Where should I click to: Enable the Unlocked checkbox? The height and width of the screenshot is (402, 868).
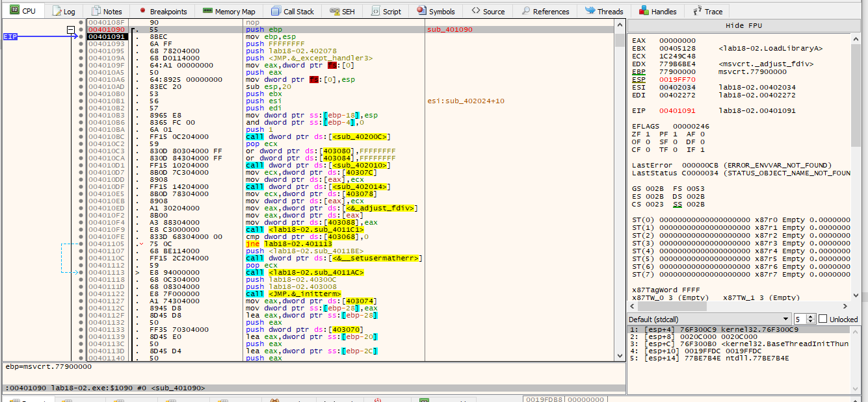tap(823, 319)
